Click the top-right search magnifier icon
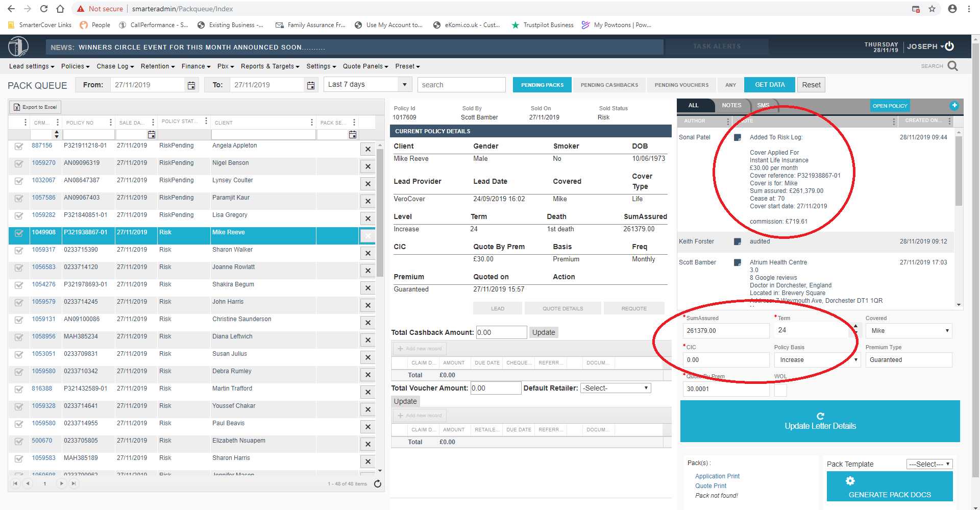Screen dimensions: 980x510 pos(952,66)
